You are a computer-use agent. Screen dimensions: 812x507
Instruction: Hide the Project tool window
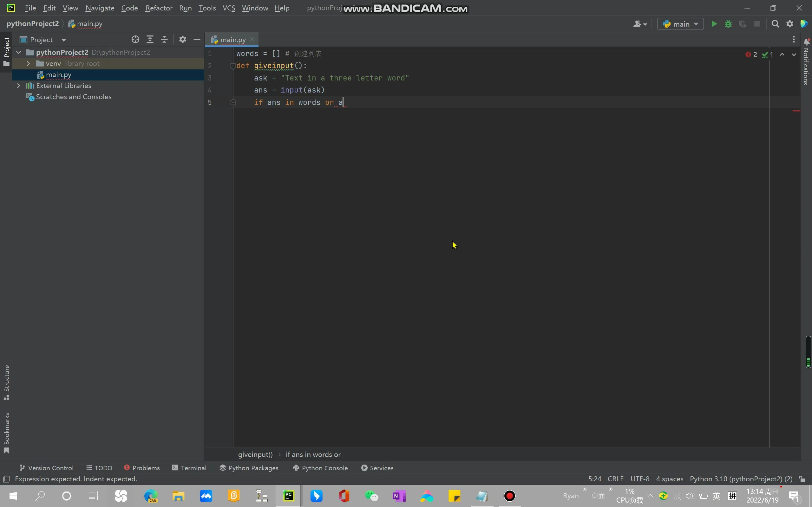click(x=197, y=40)
